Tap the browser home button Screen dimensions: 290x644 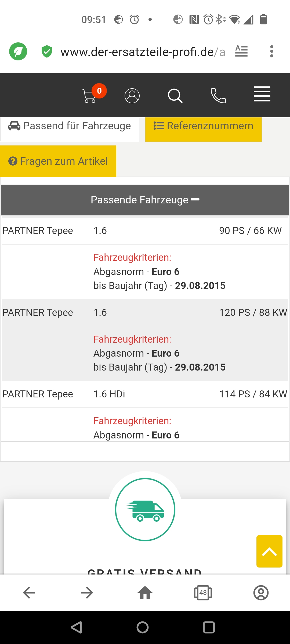(145, 593)
